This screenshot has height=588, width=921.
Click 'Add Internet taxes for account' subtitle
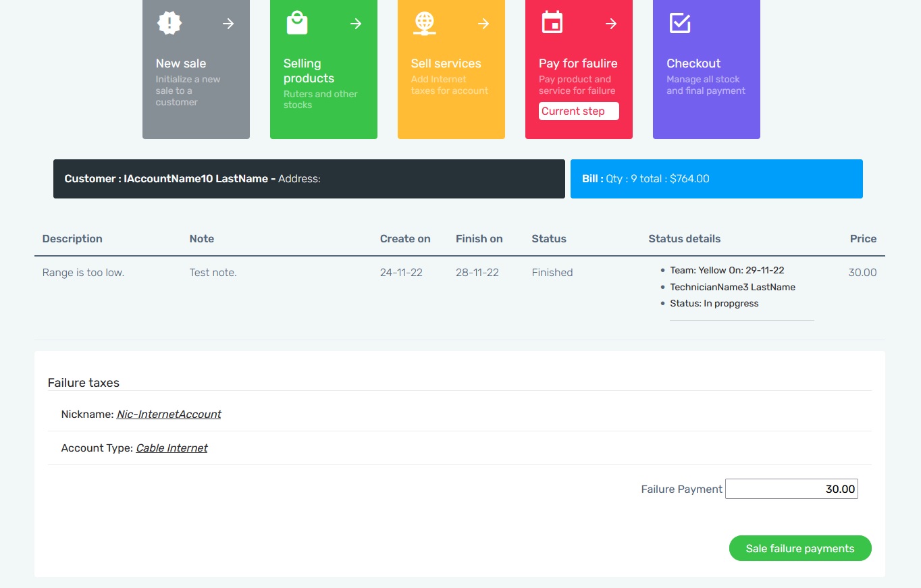[x=450, y=85]
